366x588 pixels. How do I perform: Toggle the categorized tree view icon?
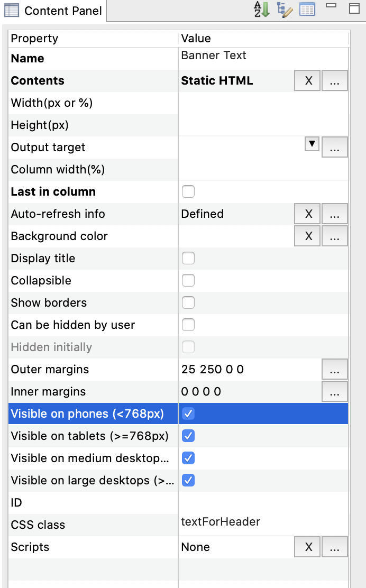tap(285, 10)
